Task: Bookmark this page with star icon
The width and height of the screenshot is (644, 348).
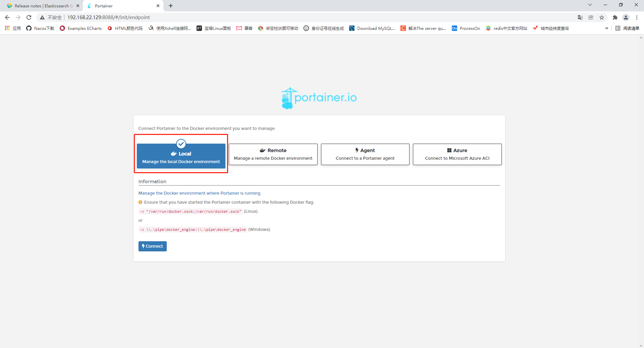Action: point(601,17)
